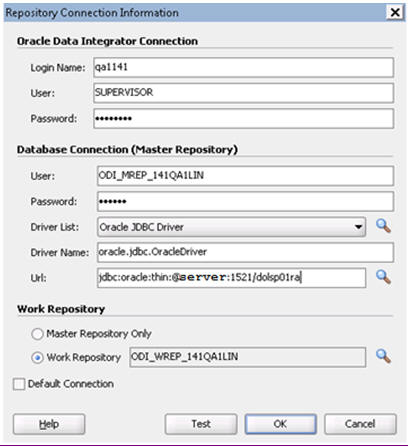This screenshot has width=410, height=447.
Task: Select the Master Repository Only radio button
Action: [x=37, y=334]
